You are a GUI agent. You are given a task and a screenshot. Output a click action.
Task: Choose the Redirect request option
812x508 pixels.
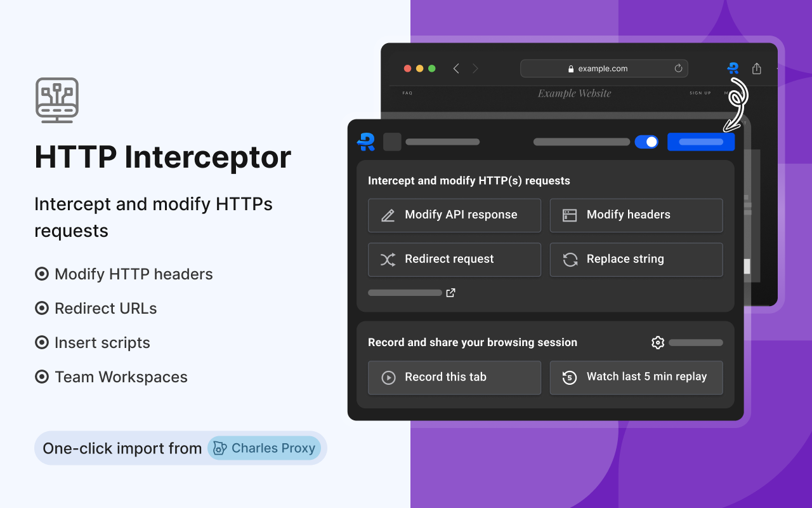click(x=454, y=260)
